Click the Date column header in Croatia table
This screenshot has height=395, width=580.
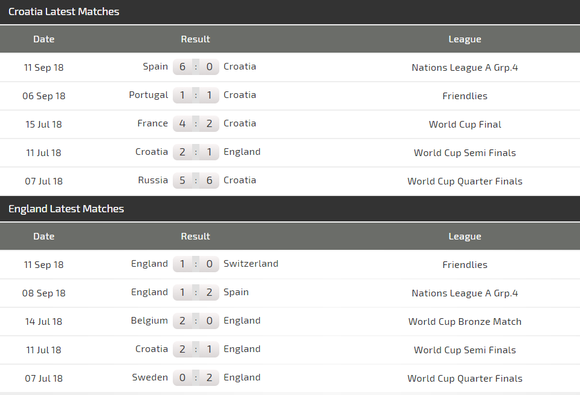point(44,39)
